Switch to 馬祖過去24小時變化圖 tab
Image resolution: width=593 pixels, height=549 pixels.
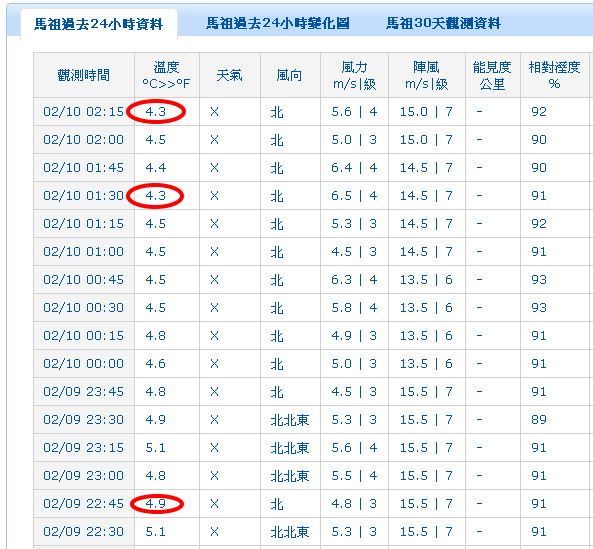point(278,23)
